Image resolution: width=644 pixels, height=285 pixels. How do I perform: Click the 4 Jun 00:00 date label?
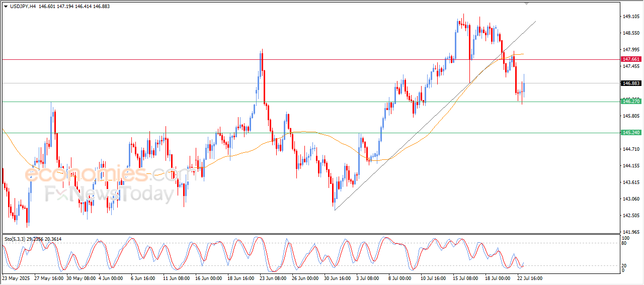click(111, 278)
